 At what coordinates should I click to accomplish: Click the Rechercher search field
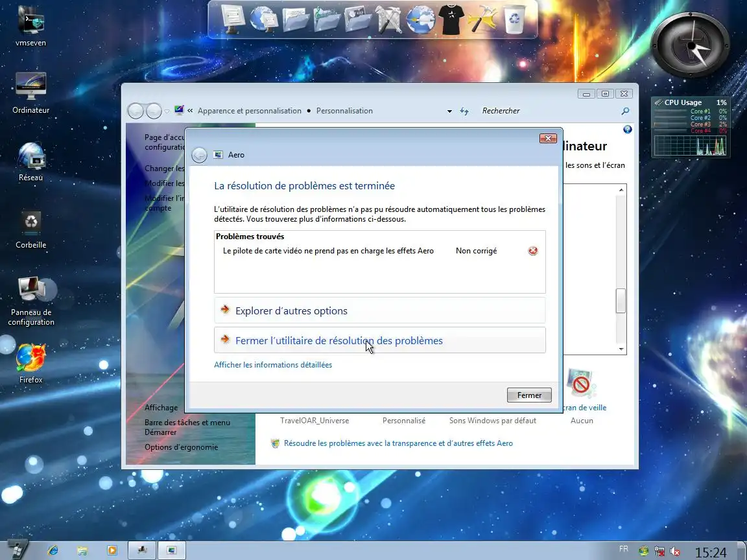click(x=548, y=111)
